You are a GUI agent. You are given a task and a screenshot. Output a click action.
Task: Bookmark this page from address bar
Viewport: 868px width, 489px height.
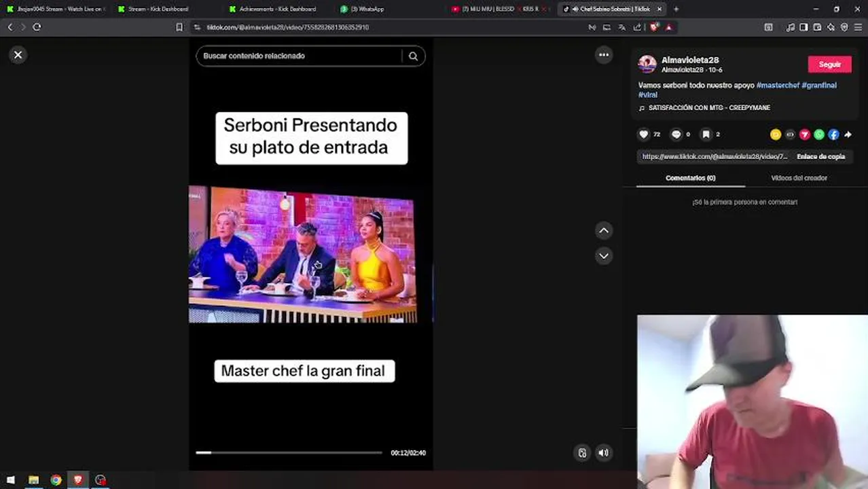pos(179,27)
